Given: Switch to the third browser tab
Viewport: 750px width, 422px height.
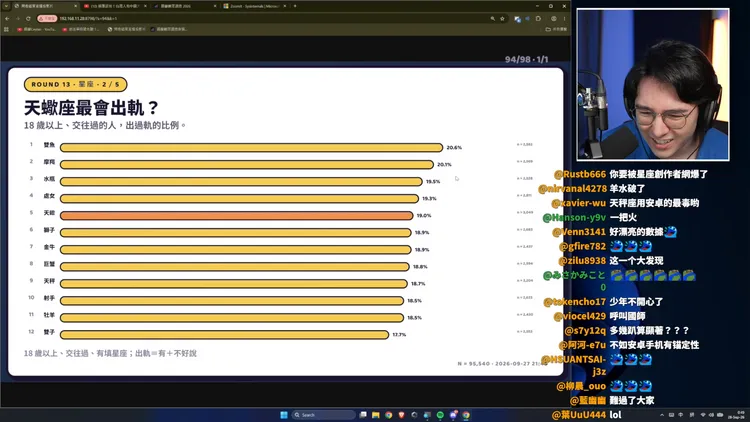Looking at the screenshot, I should pyautogui.click(x=184, y=6).
